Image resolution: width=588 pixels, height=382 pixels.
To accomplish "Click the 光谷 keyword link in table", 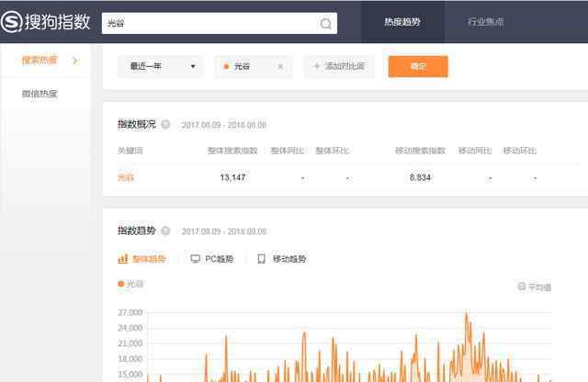I will coord(126,177).
